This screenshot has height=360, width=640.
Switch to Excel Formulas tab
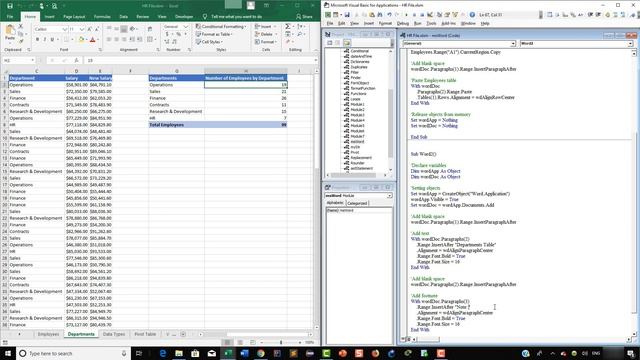(102, 17)
